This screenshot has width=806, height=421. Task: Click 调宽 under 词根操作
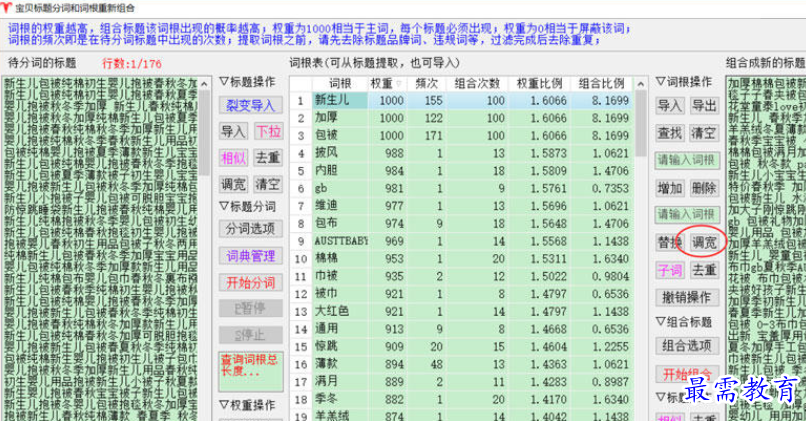(x=704, y=242)
